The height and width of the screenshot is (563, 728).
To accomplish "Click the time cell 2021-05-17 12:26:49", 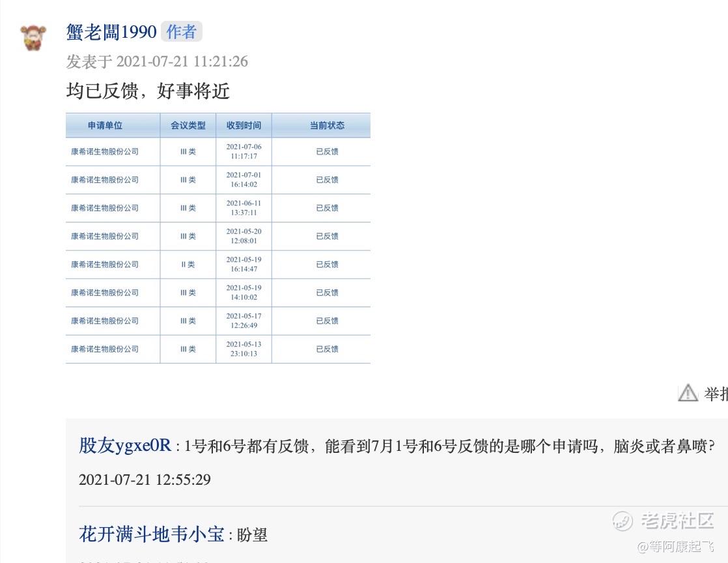I will pyautogui.click(x=244, y=321).
